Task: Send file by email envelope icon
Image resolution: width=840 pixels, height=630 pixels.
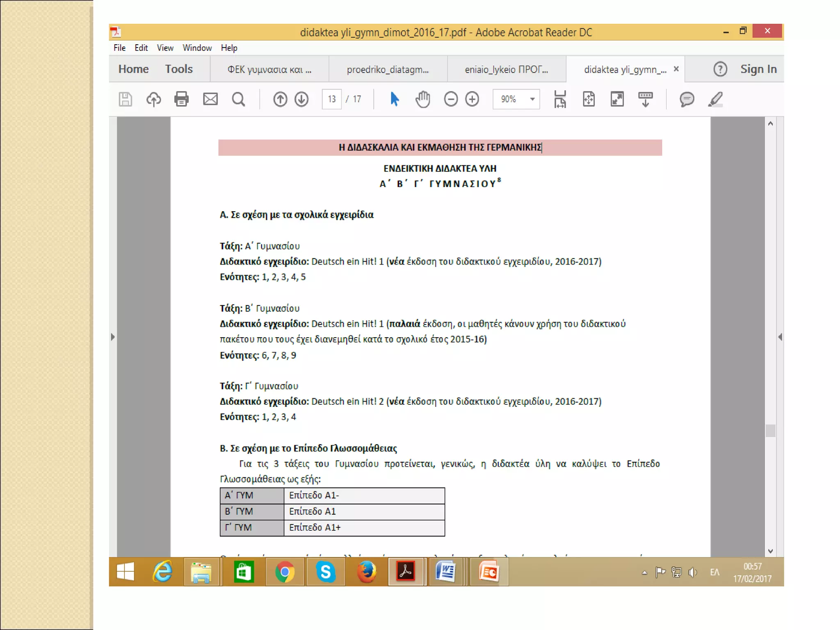Action: coord(210,99)
